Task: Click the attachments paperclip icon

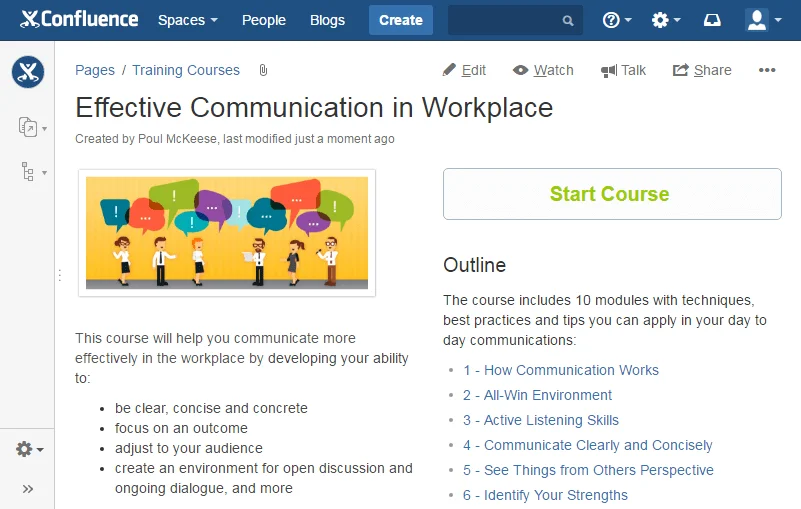Action: tap(263, 70)
